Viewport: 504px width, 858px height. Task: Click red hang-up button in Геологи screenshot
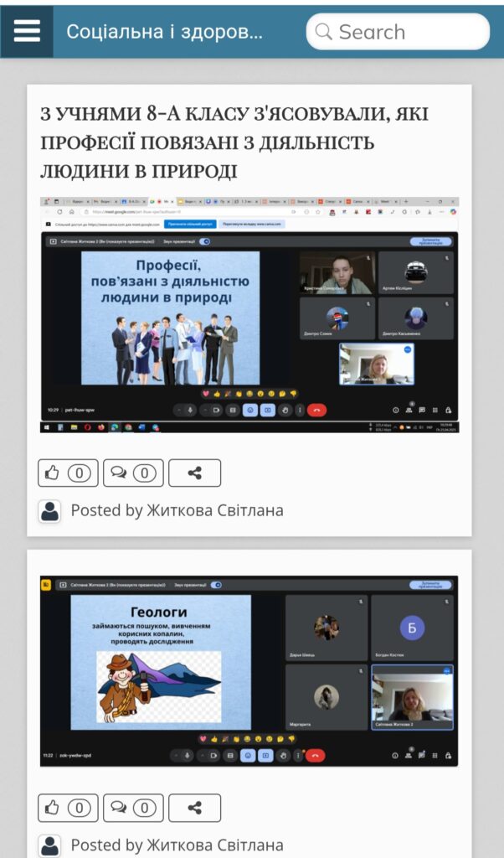tap(316, 756)
